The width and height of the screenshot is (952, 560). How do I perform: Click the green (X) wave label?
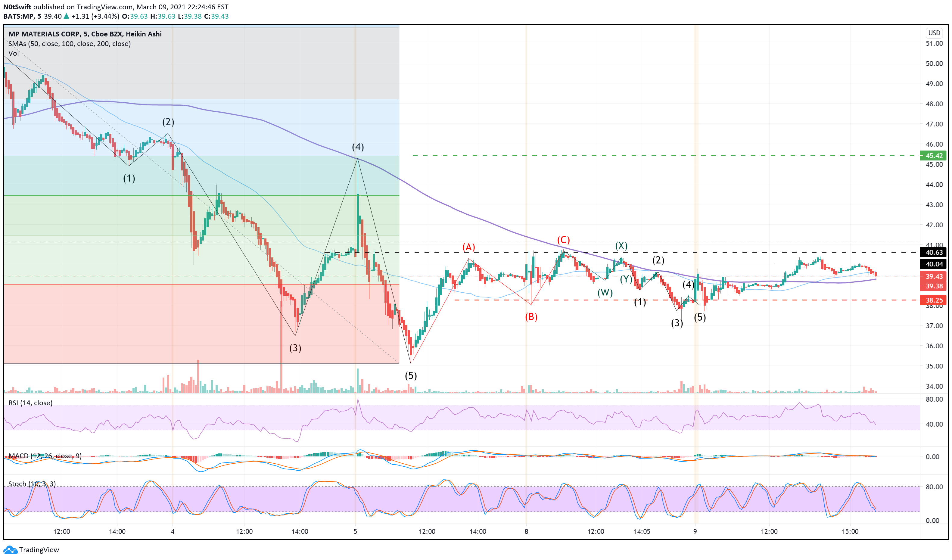click(x=621, y=246)
